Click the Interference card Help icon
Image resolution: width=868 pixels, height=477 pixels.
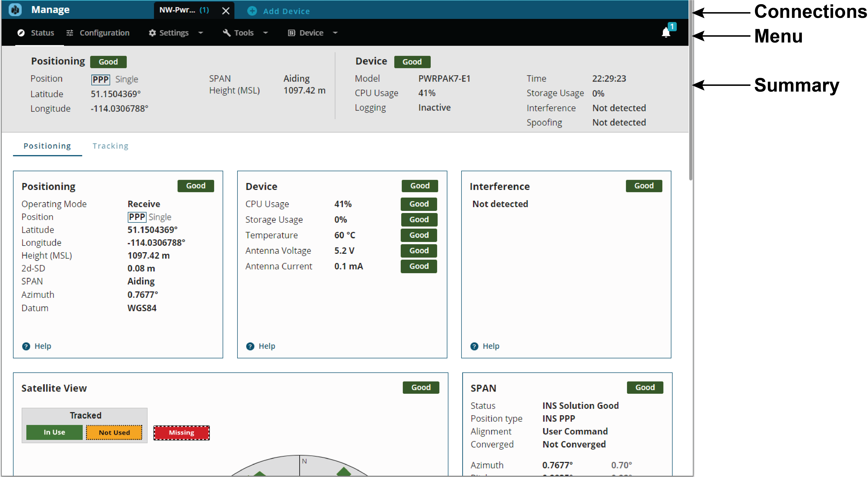(474, 346)
